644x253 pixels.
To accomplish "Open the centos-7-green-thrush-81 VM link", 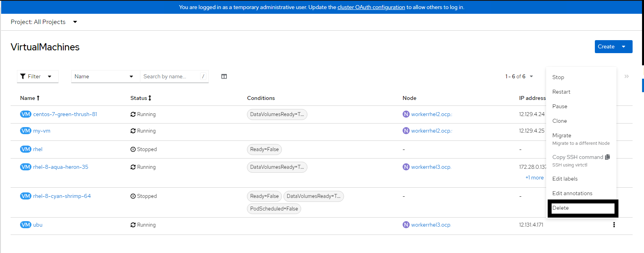I will 65,114.
